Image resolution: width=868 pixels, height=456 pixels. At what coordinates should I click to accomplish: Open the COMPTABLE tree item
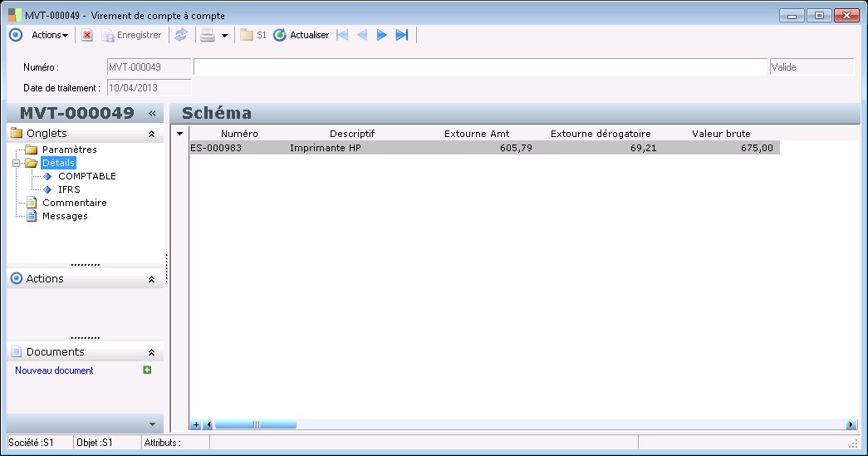(87, 176)
